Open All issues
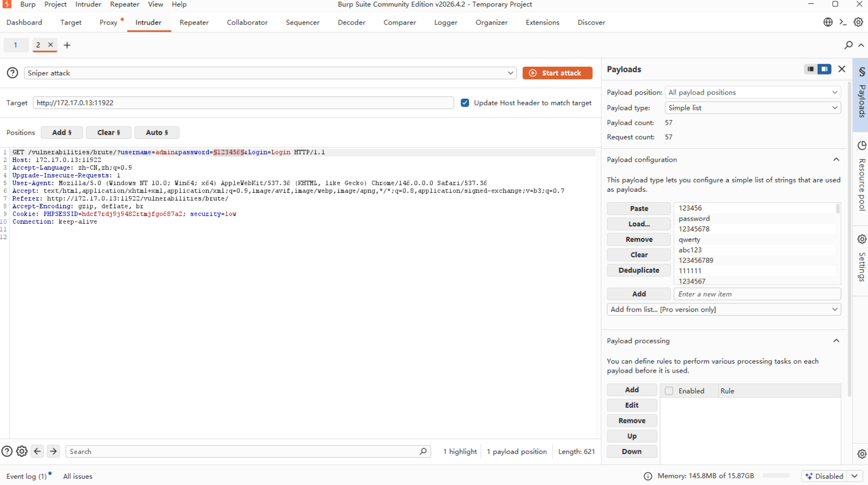This screenshot has height=485, width=868. tap(78, 476)
